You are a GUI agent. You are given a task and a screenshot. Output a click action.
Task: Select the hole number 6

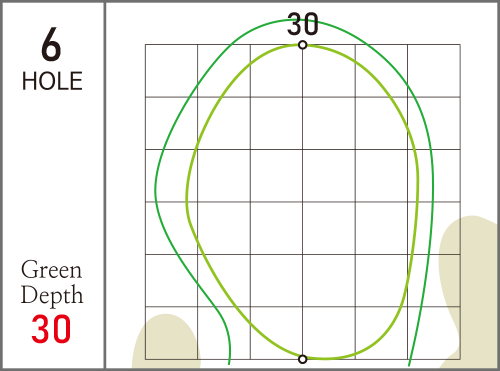[x=51, y=44]
